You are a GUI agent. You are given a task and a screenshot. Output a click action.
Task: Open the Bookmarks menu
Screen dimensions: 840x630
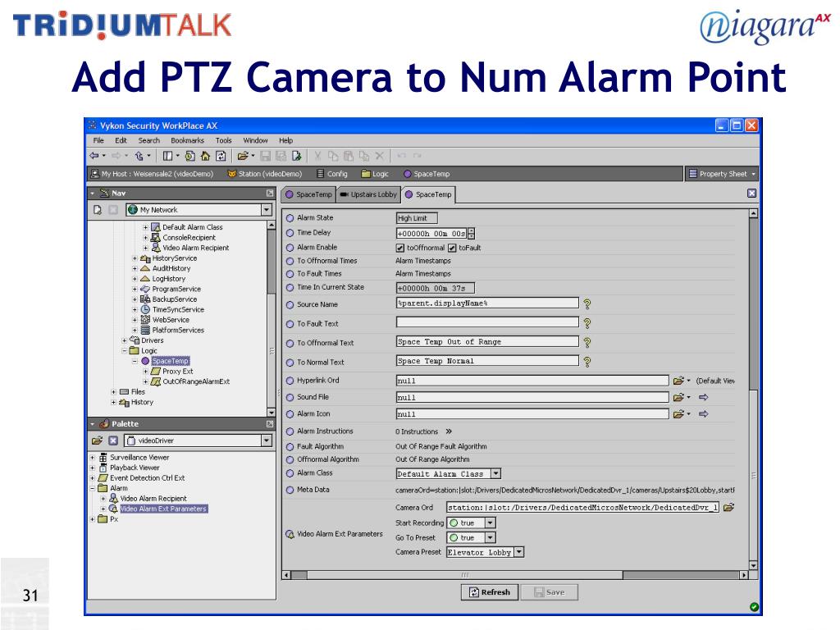coord(188,140)
